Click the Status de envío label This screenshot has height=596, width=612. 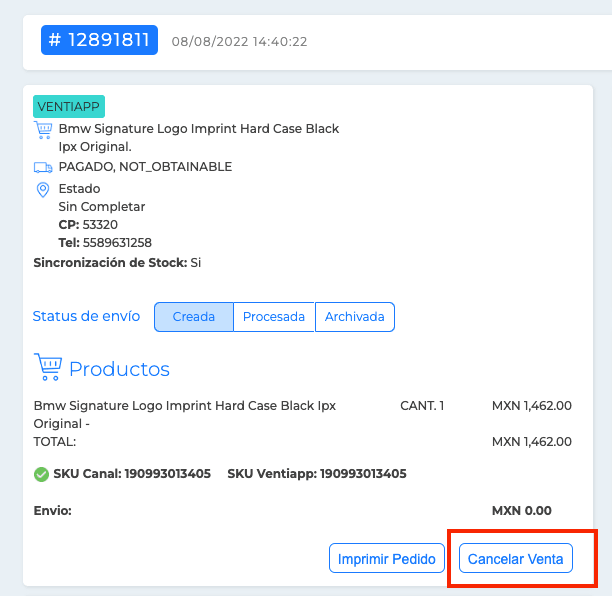[x=86, y=316]
